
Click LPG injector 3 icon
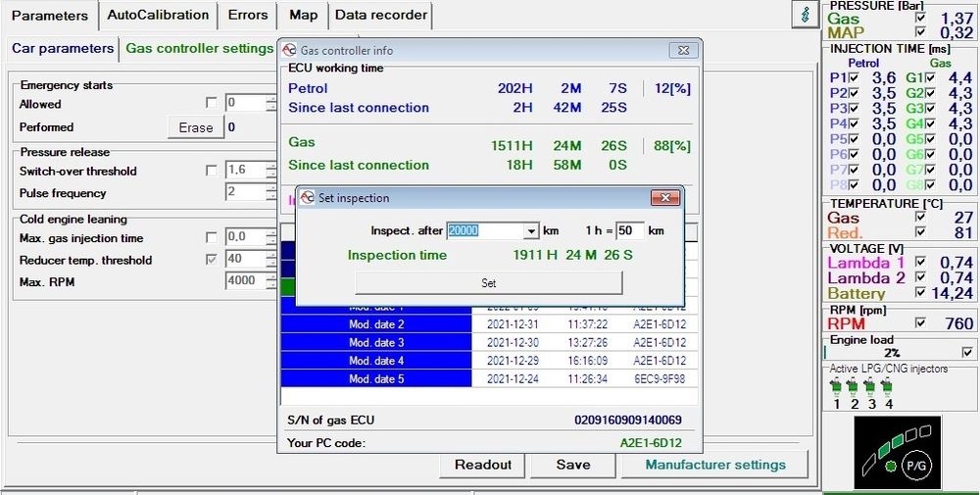[x=870, y=388]
